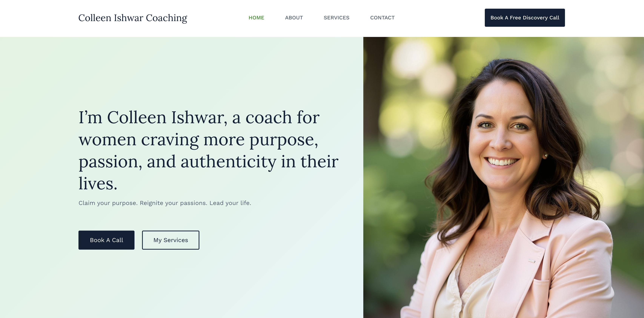Click the 'Claim your purpose' tagline text

tap(165, 203)
